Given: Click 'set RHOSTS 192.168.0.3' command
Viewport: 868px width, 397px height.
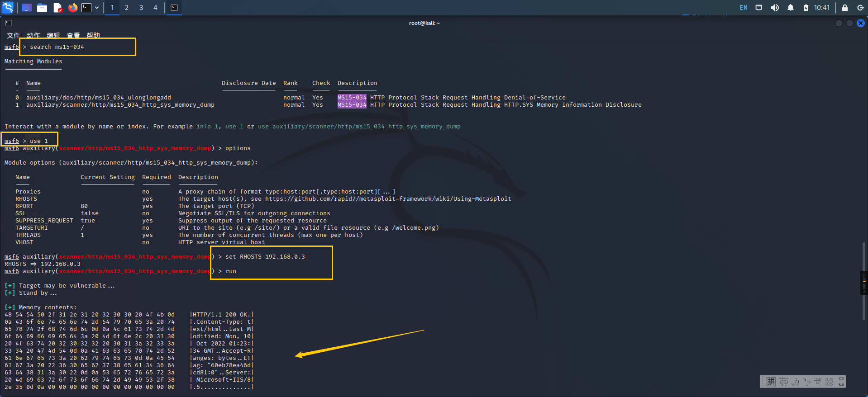Looking at the screenshot, I should point(265,257).
